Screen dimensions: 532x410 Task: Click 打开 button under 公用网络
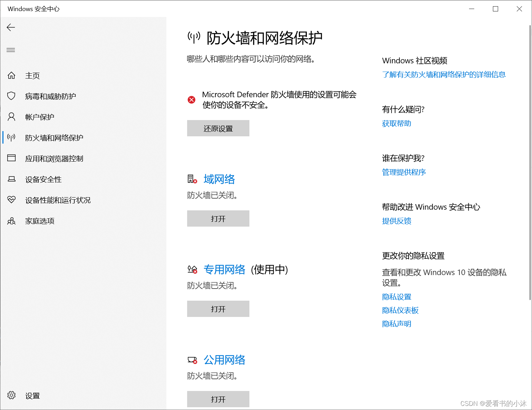pyautogui.click(x=218, y=399)
